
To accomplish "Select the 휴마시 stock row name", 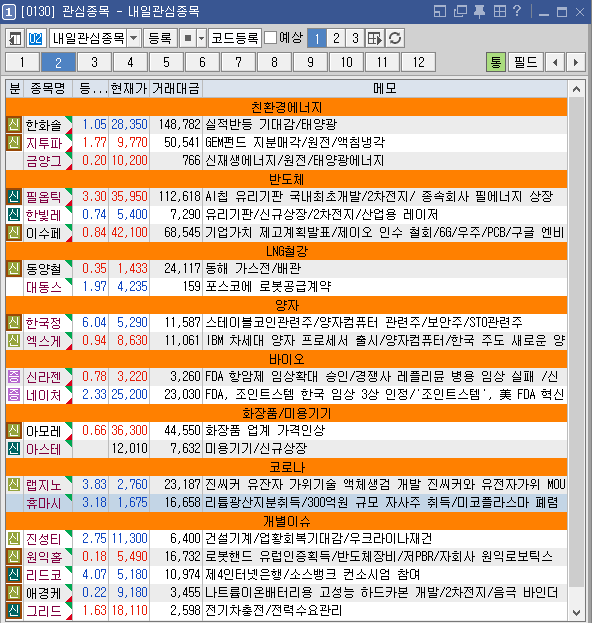I will 44,503.
